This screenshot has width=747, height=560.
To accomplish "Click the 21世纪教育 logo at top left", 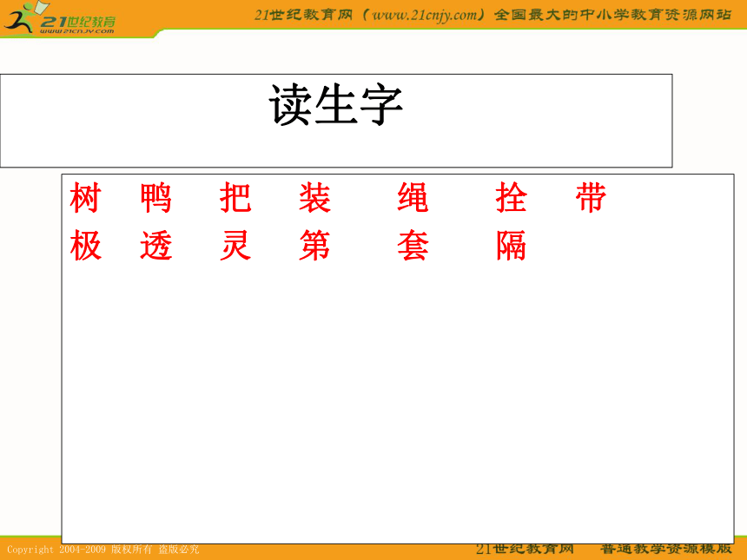I will [60, 18].
